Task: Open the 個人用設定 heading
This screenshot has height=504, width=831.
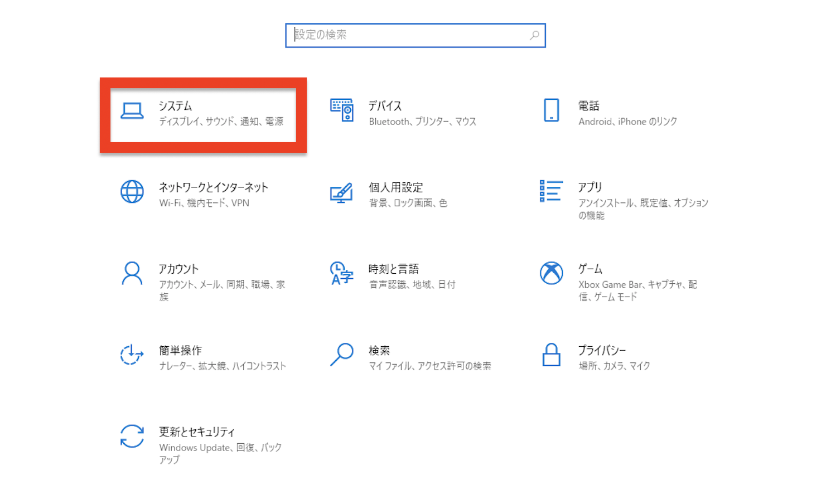Action: [396, 187]
